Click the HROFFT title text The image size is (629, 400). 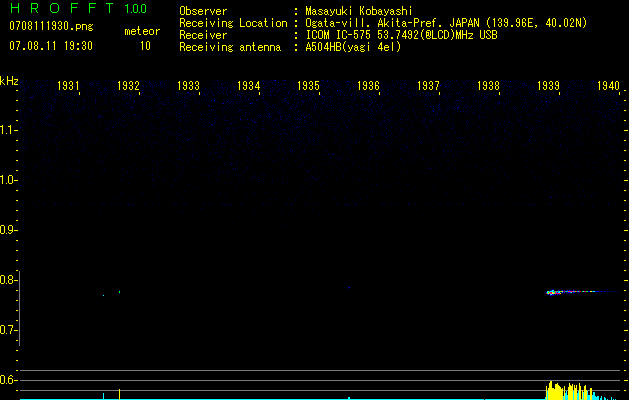coord(62,8)
